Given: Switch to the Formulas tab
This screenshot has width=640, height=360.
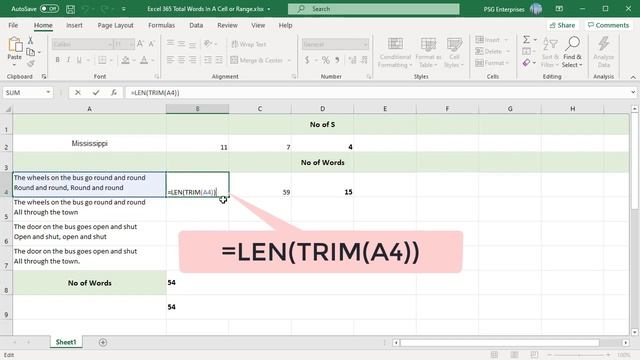Looking at the screenshot, I should pyautogui.click(x=161, y=25).
